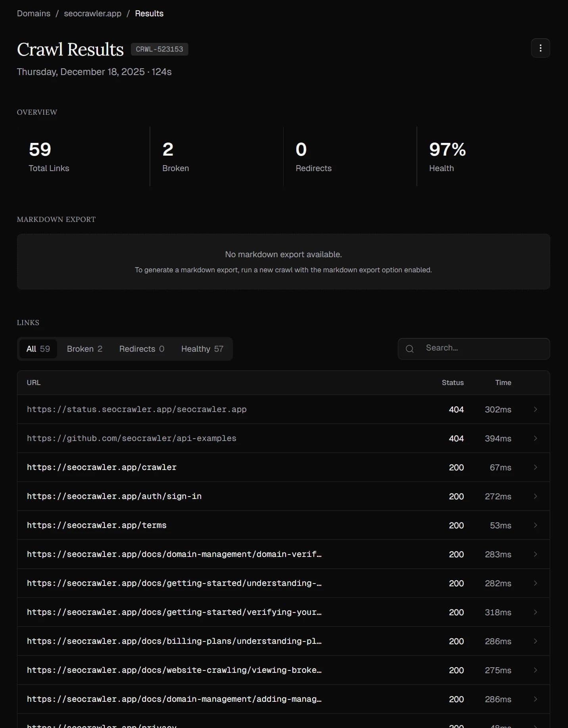The height and width of the screenshot is (728, 568).
Task: Expand the auth/sign-in row chevron
Action: [535, 496]
